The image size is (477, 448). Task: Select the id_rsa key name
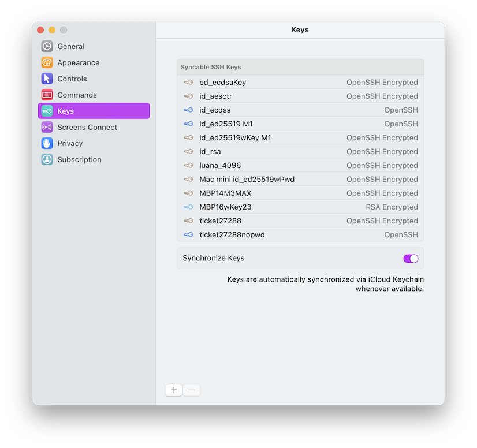[x=210, y=151]
